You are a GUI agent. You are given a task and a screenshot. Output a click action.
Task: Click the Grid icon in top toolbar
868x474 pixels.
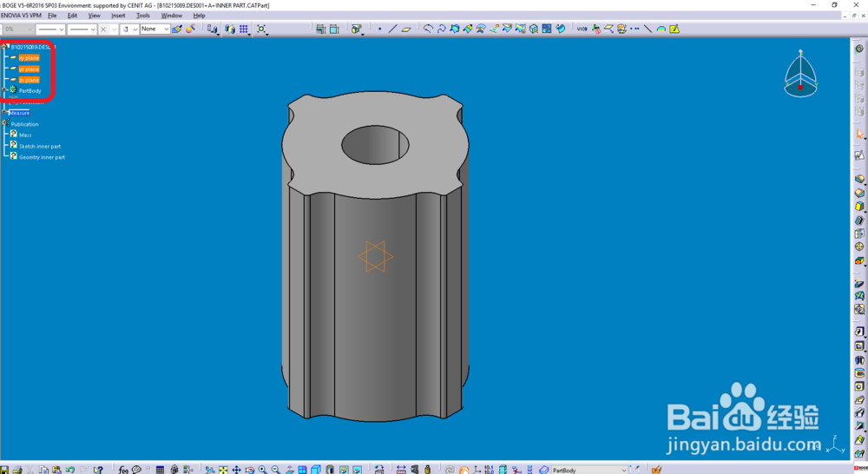click(x=244, y=29)
